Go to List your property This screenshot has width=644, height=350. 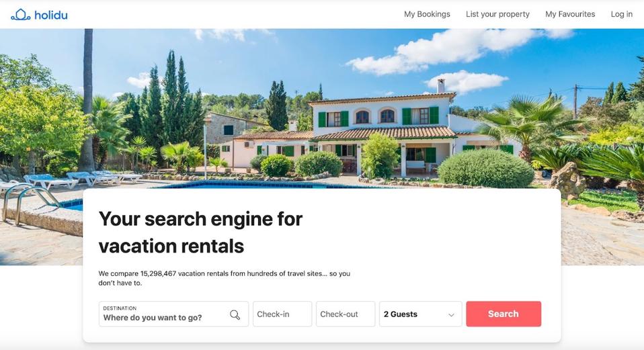[497, 14]
